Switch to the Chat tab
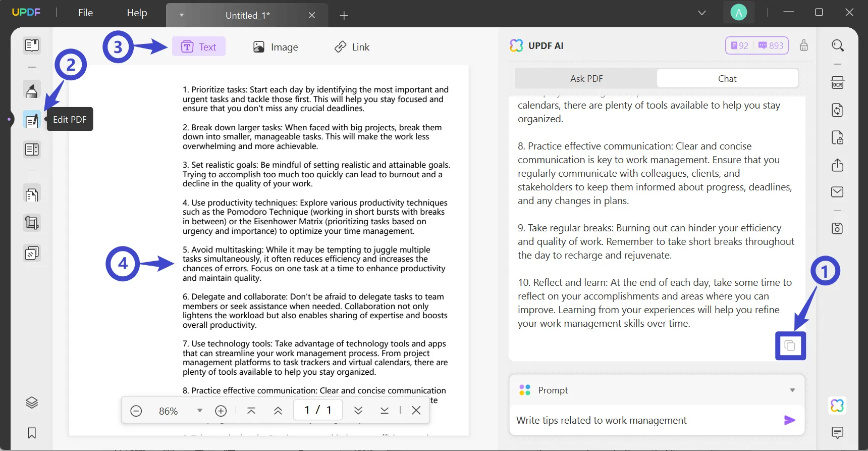Viewport: 868px width, 451px height. click(727, 78)
